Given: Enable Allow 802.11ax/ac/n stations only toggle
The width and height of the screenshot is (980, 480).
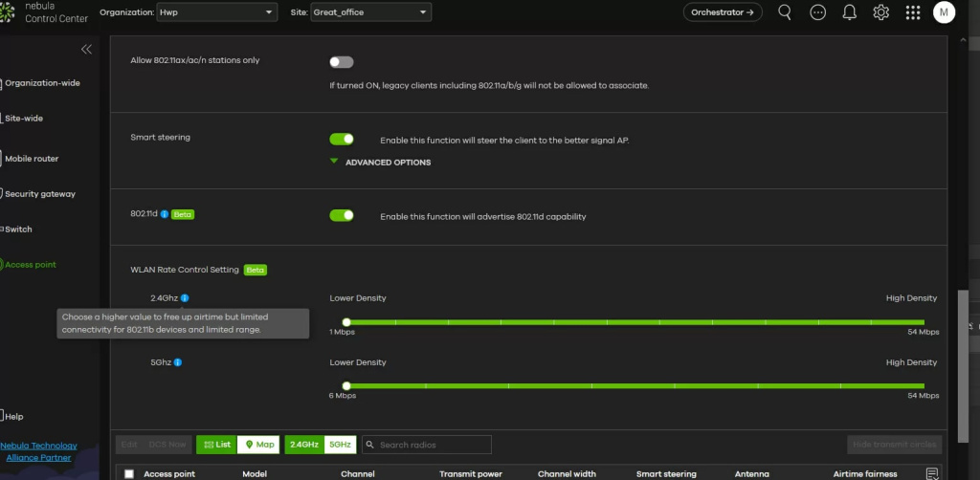Looking at the screenshot, I should coord(342,62).
